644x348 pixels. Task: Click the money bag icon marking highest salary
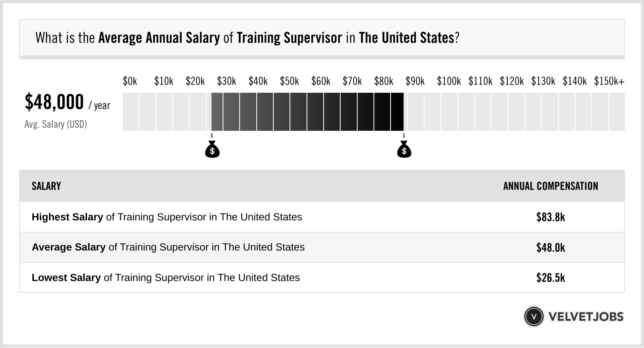(x=404, y=149)
